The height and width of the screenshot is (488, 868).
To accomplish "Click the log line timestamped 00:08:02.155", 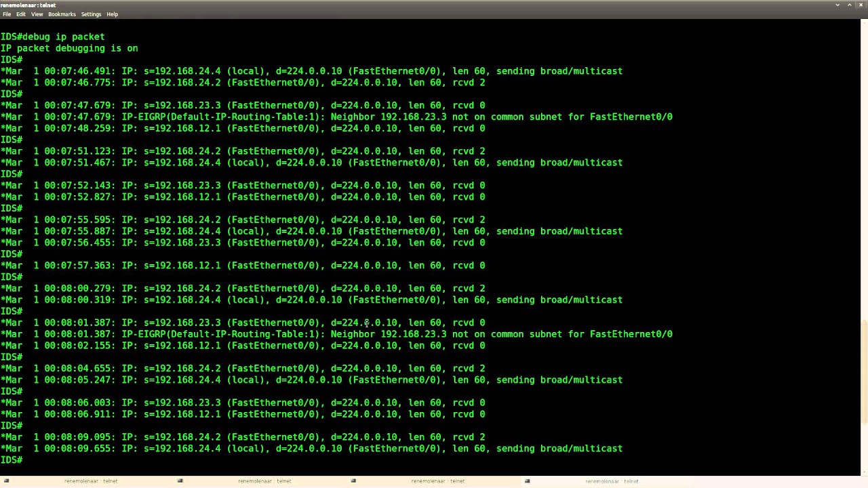I will (x=243, y=346).
